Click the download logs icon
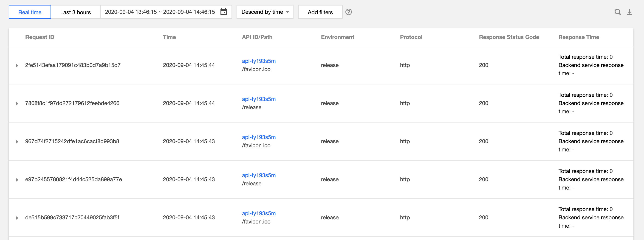Image resolution: width=644 pixels, height=240 pixels. [629, 12]
